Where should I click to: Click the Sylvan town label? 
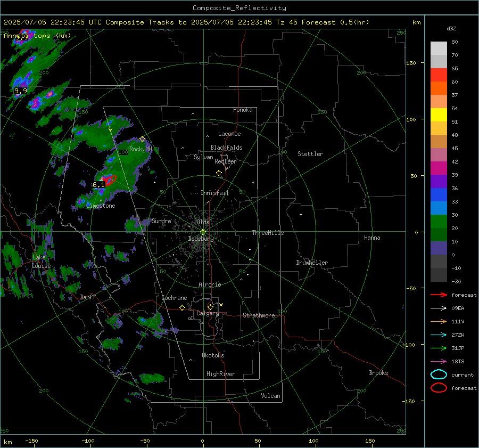point(203,157)
